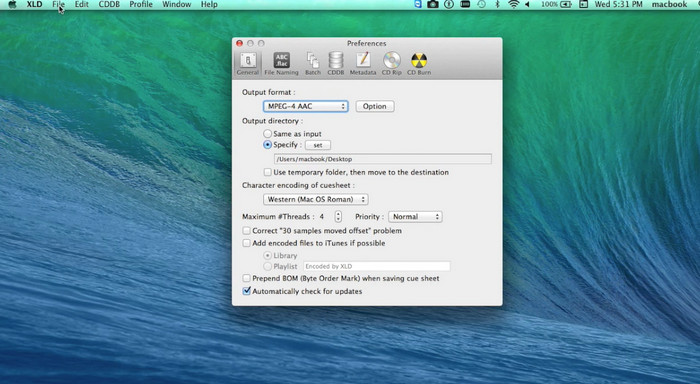
Task: Open the Priority Normal dropdown
Action: pos(415,217)
